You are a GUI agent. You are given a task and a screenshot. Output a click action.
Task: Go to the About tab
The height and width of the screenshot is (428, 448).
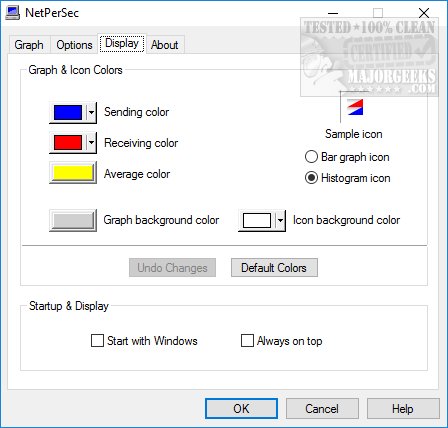(x=164, y=45)
